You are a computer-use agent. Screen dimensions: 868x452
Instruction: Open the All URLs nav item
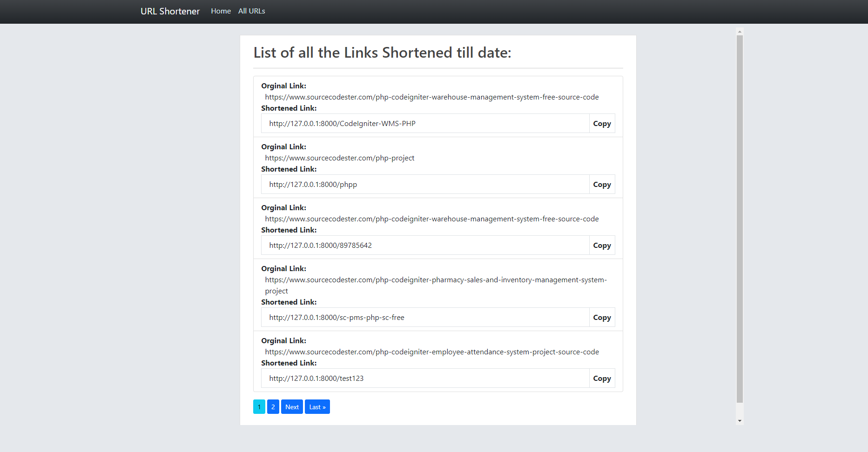point(251,11)
